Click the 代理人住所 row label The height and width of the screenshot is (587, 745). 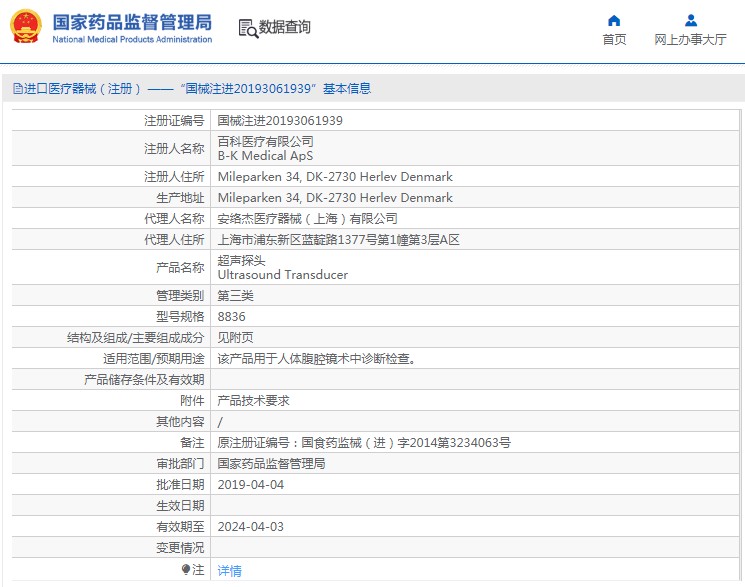click(174, 240)
